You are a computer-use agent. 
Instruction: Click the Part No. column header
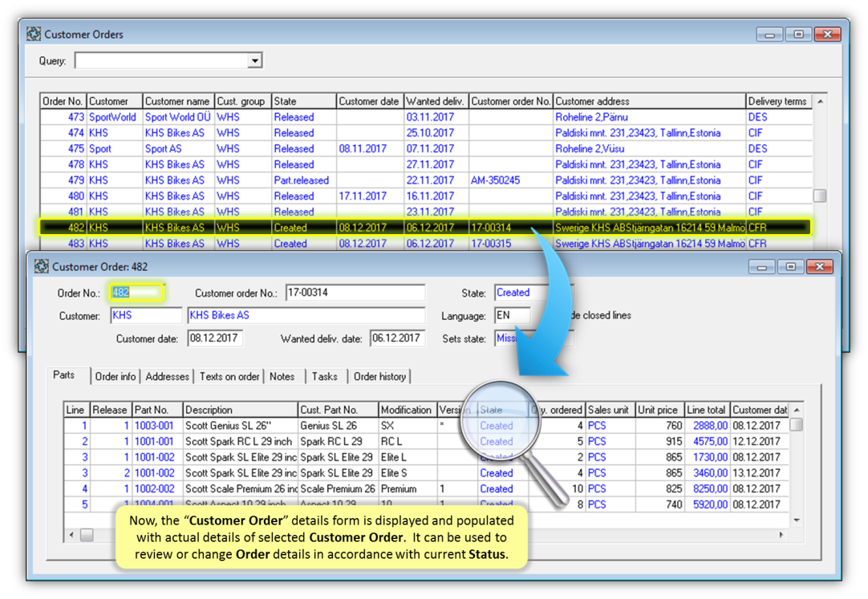(x=156, y=410)
